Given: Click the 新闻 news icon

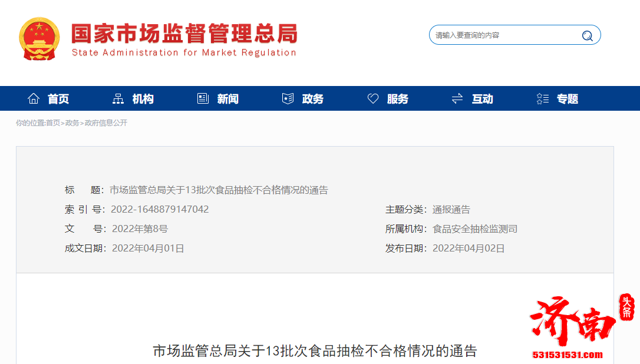Looking at the screenshot, I should click(203, 98).
